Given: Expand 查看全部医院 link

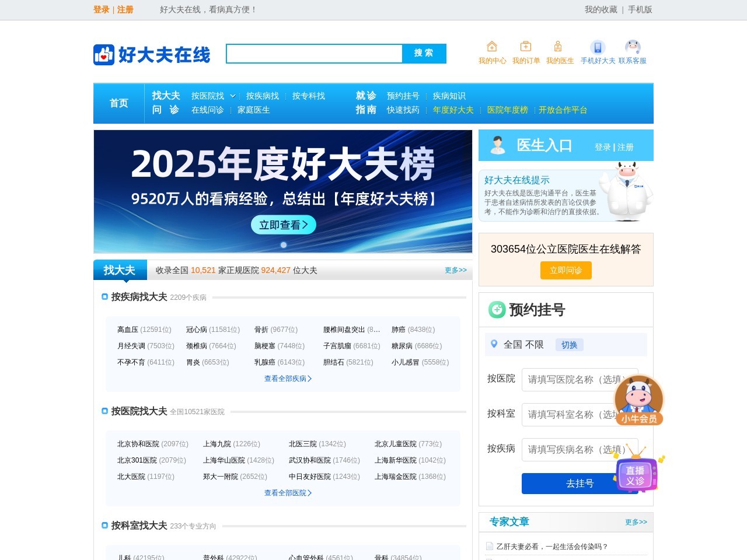Looking at the screenshot, I should click(x=288, y=493).
